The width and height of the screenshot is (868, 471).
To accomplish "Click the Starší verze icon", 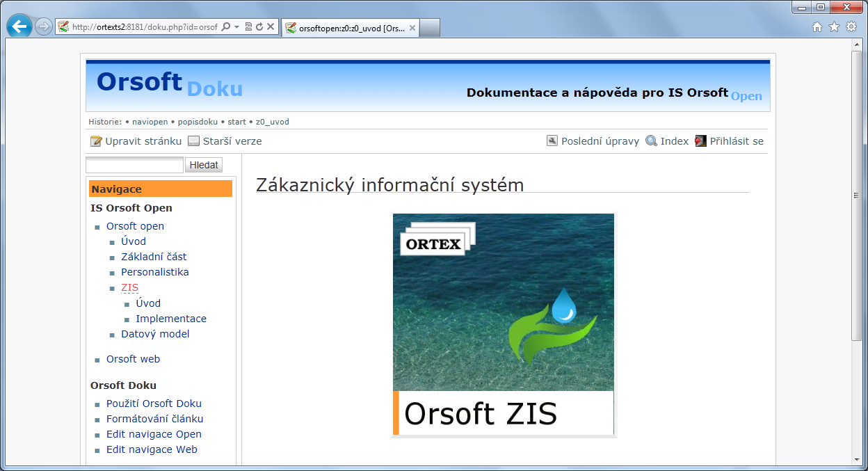I will point(193,141).
